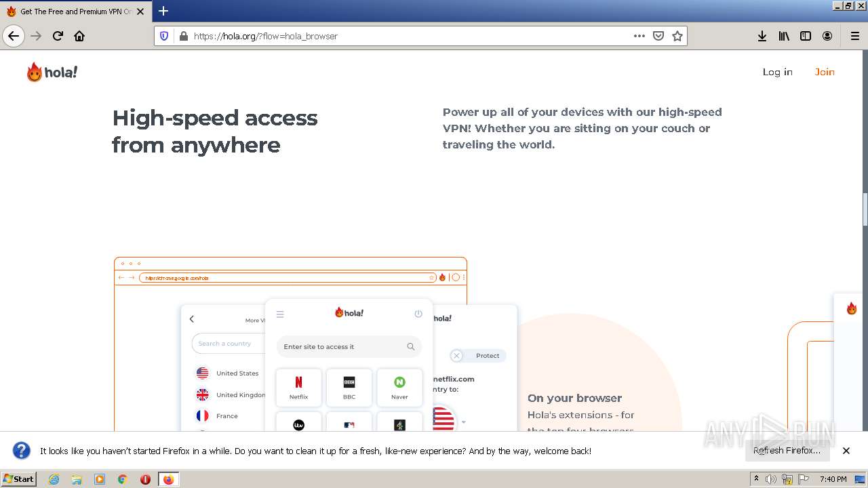Image resolution: width=868 pixels, height=488 pixels.
Task: Click the On your browser heading
Action: tap(574, 398)
